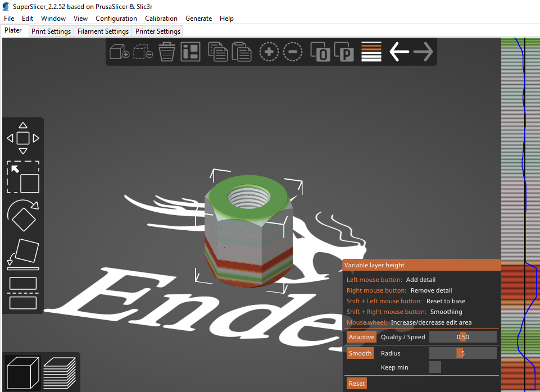This screenshot has height=392, width=540.
Task: Switch to the Plater tab
Action: [13, 30]
